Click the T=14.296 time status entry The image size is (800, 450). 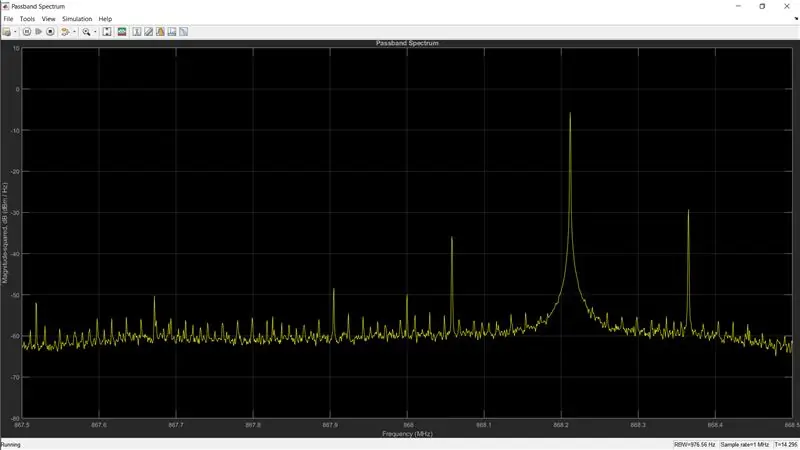click(786, 445)
